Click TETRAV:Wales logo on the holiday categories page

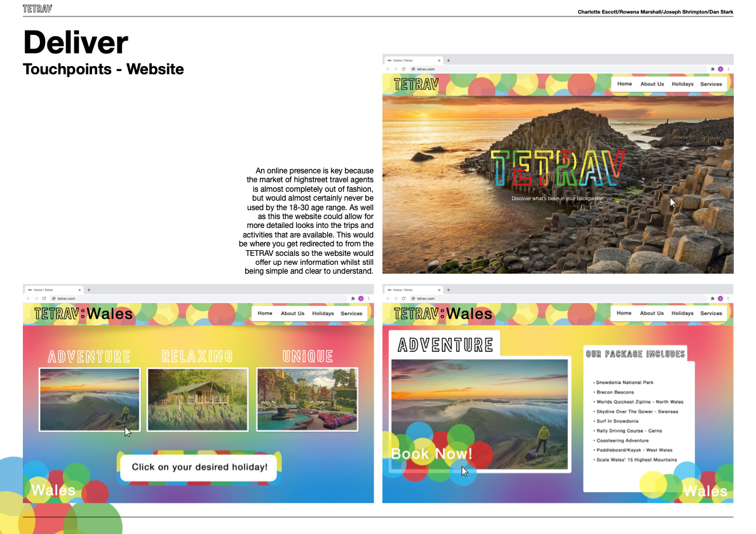click(x=83, y=314)
